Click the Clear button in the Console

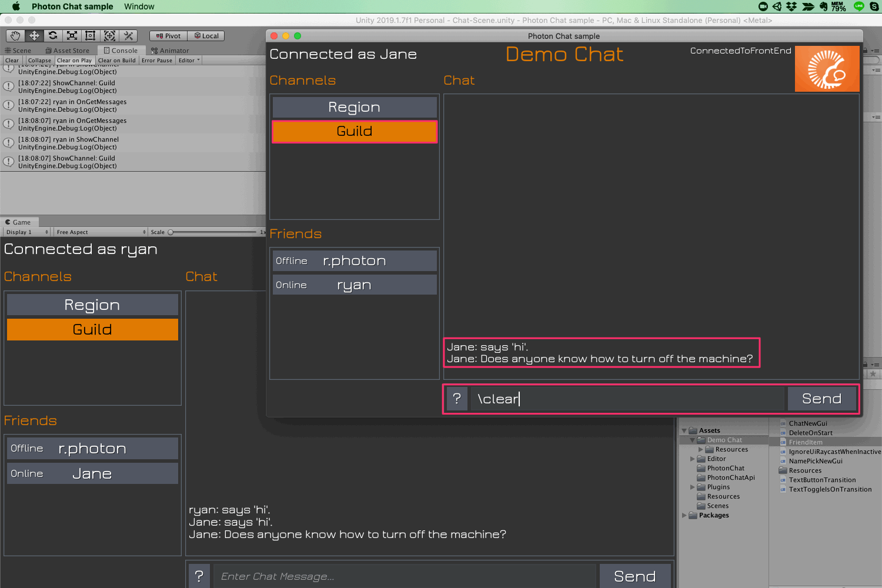point(12,60)
